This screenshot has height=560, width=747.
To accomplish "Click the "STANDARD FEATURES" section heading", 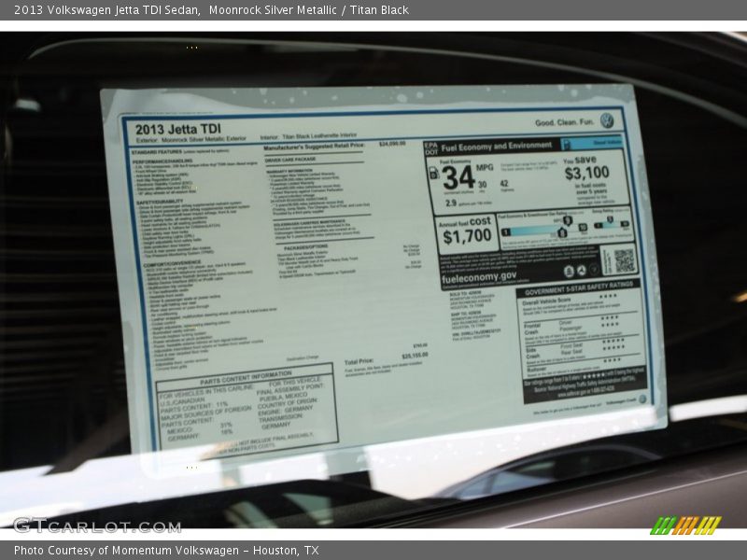I will coord(156,151).
